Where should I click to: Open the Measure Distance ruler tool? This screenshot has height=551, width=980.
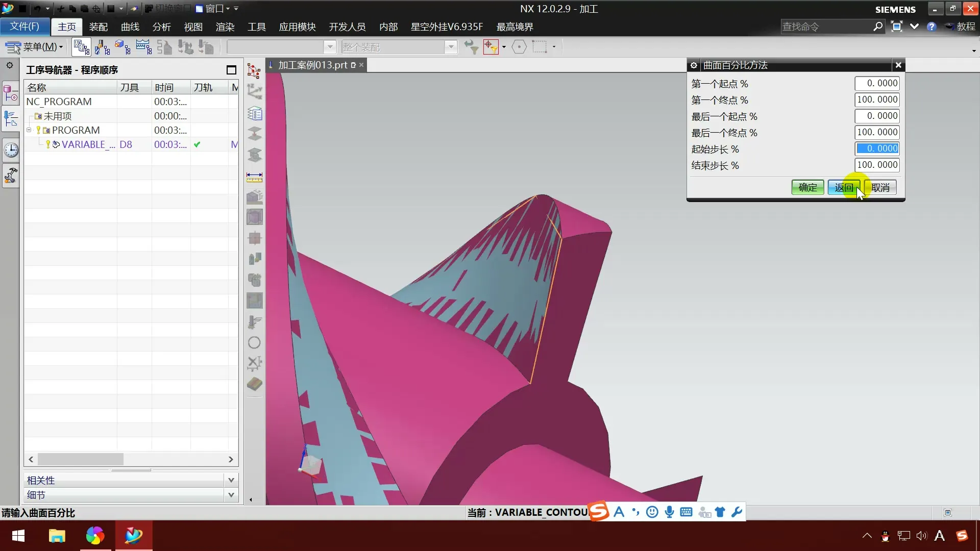pos(254,177)
